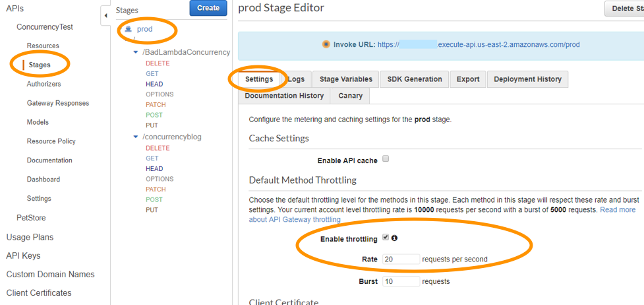Open Gateway Responses in the sidebar
This screenshot has height=305, width=644.
[x=58, y=103]
